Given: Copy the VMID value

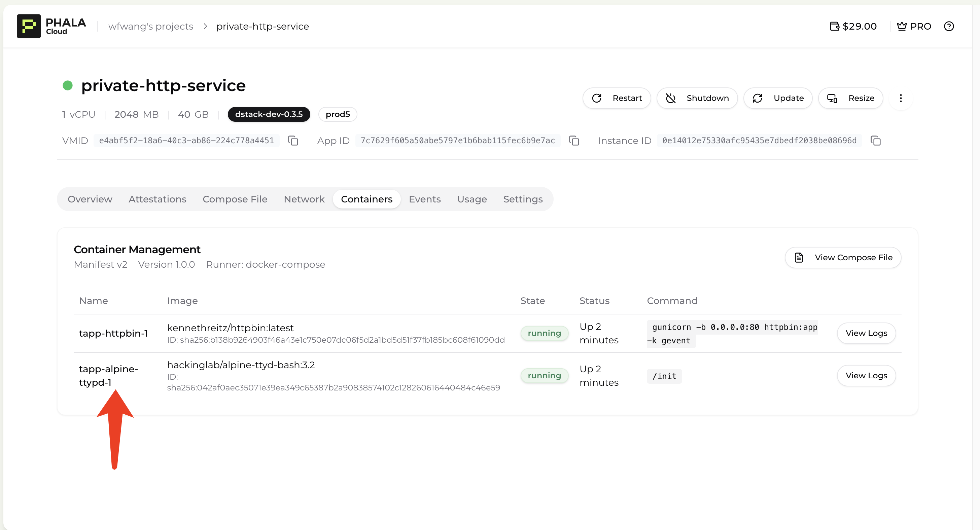Looking at the screenshot, I should click(293, 141).
